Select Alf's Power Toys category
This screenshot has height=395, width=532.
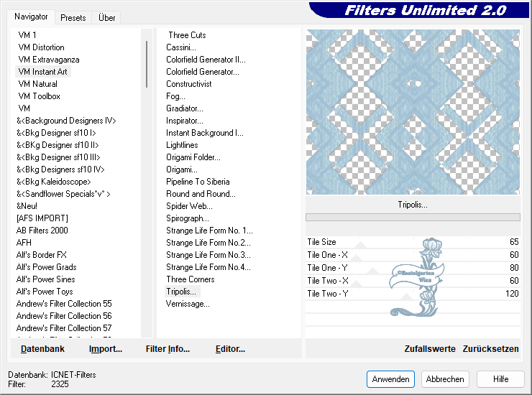tap(45, 292)
